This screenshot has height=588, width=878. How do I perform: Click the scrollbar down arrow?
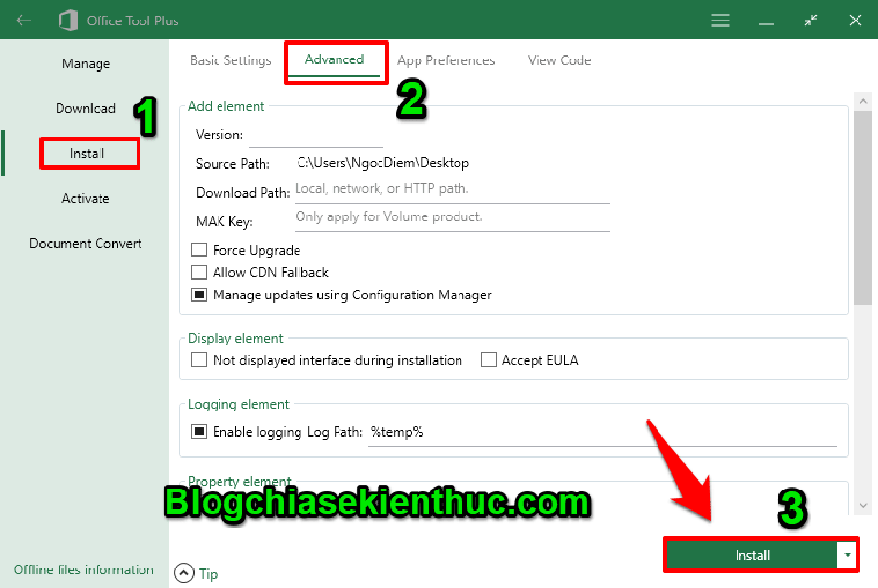point(863,506)
